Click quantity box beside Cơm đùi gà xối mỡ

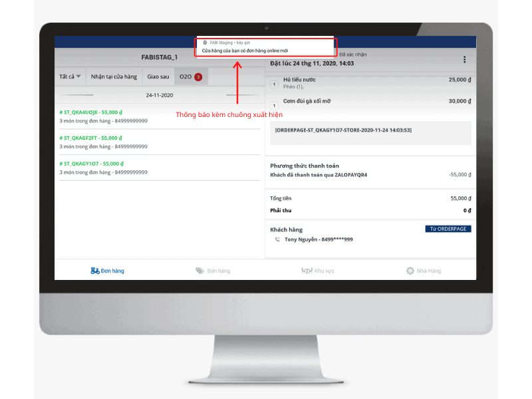tap(274, 105)
